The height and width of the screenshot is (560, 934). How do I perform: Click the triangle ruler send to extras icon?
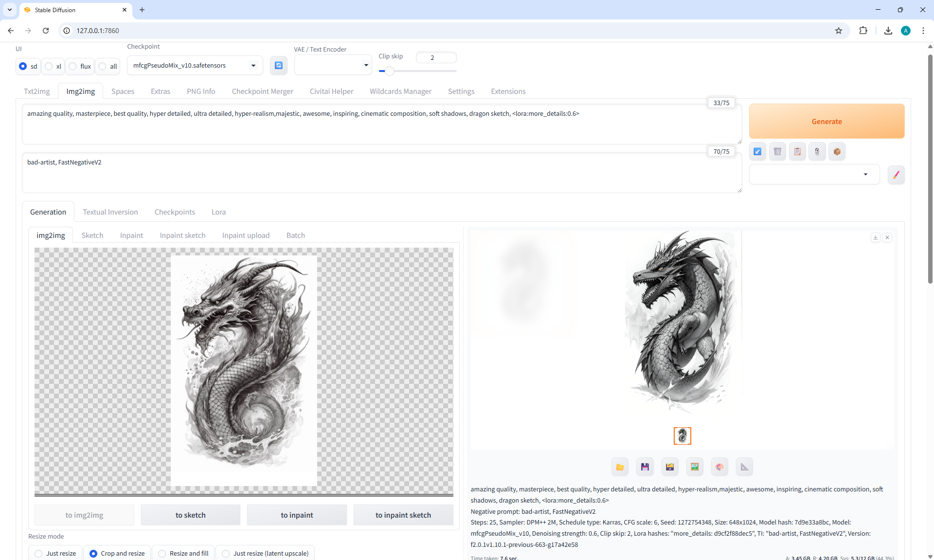(744, 467)
